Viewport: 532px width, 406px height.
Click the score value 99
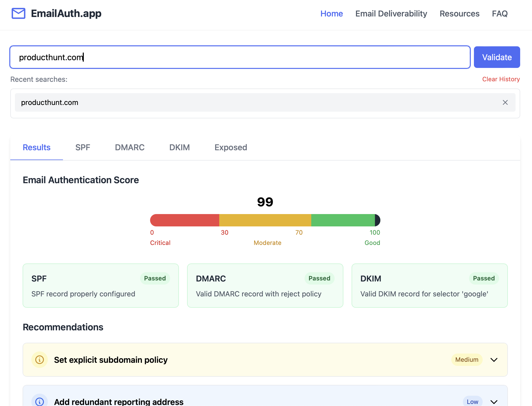[265, 202]
